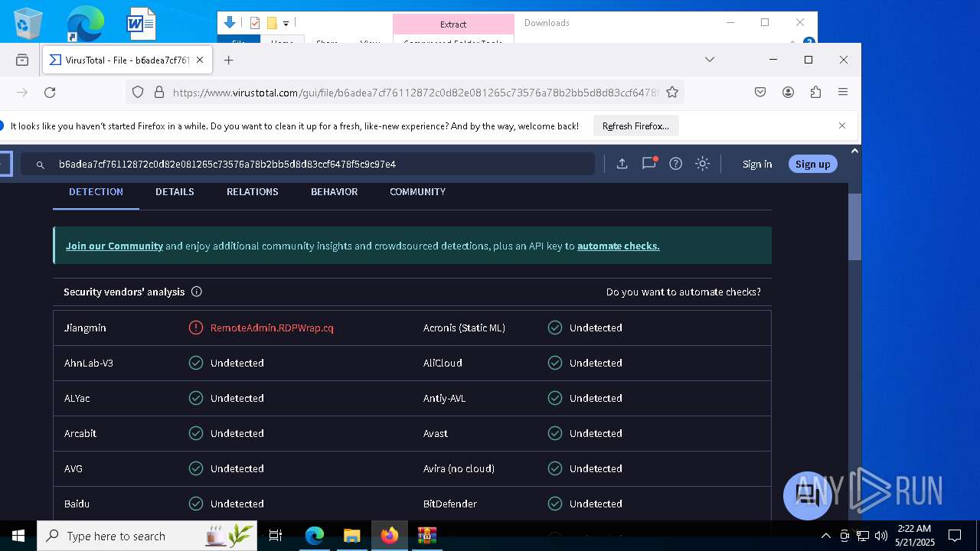Reload the VirusTotal page

(x=50, y=93)
